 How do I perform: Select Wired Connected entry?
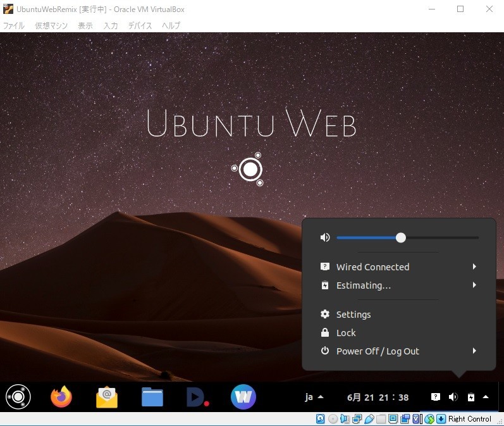tap(398, 266)
